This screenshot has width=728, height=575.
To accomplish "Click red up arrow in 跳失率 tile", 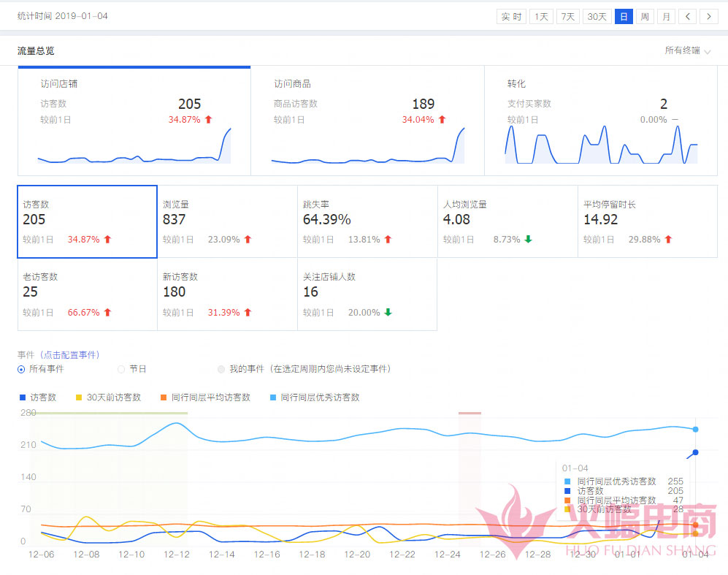I will click(x=388, y=240).
